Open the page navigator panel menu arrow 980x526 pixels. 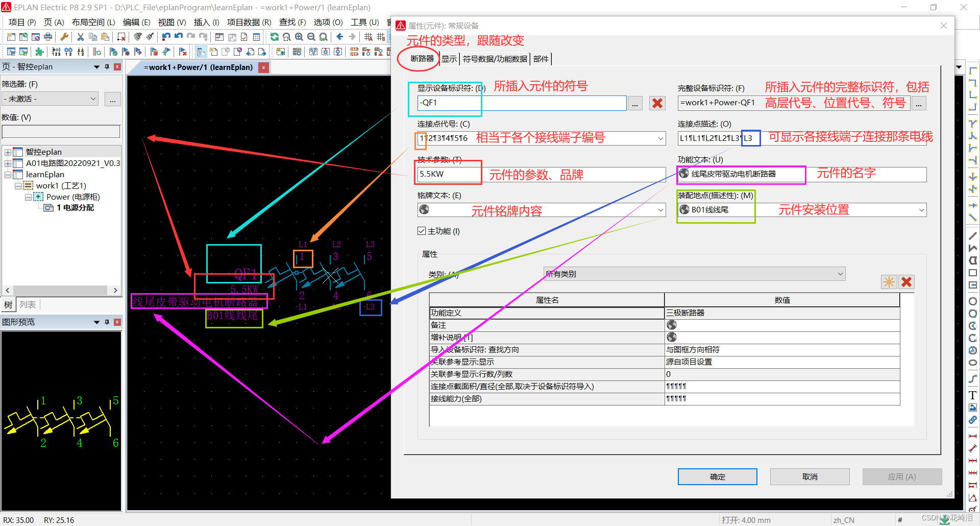coord(96,67)
